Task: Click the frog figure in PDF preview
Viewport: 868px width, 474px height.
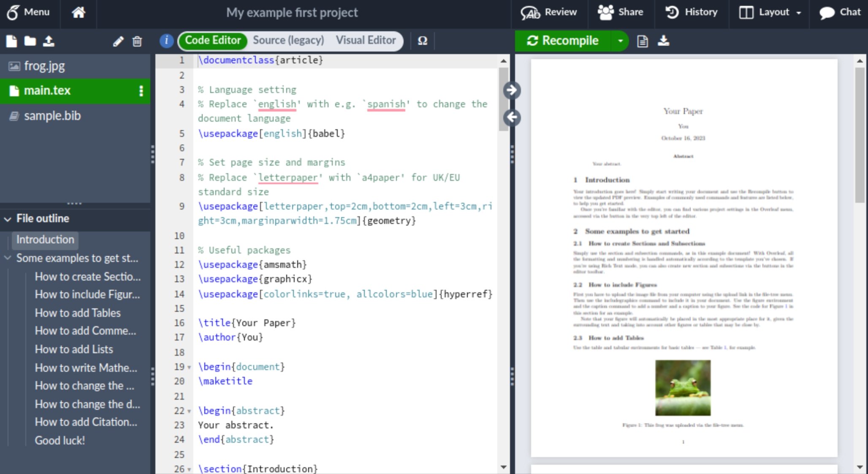Action: [683, 387]
